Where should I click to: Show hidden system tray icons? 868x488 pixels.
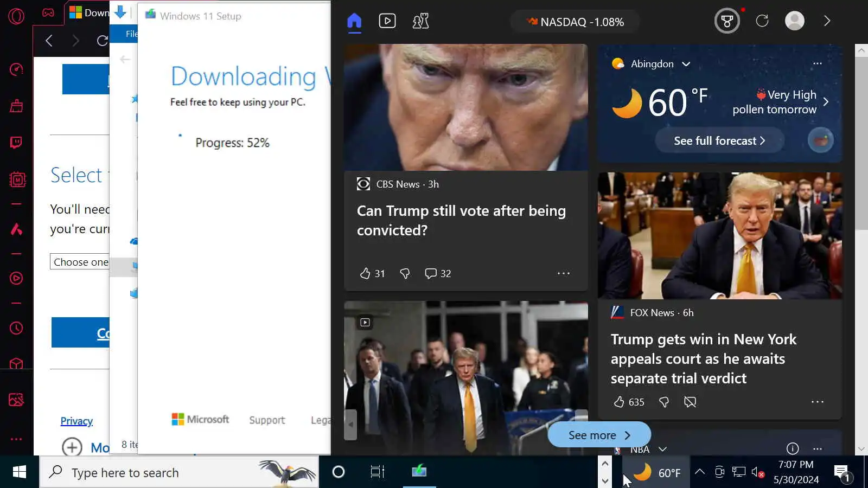(x=700, y=472)
